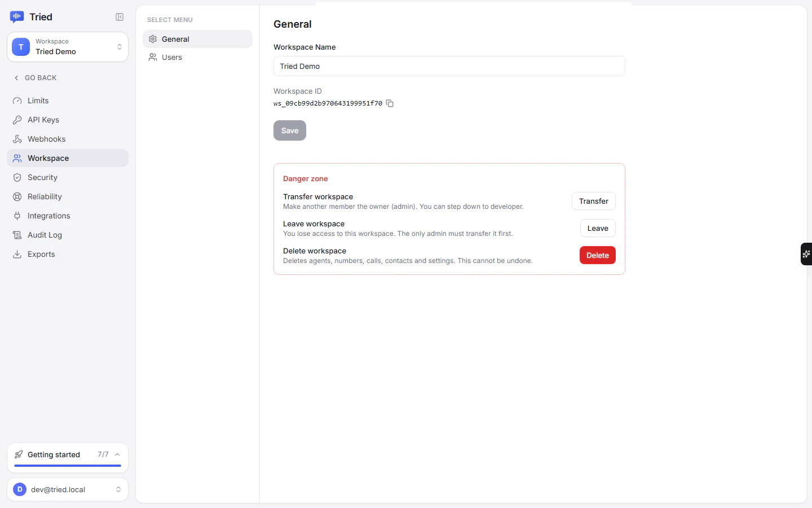Viewport: 812px width, 508px height.
Task: Click the General gear icon
Action: pos(153,39)
